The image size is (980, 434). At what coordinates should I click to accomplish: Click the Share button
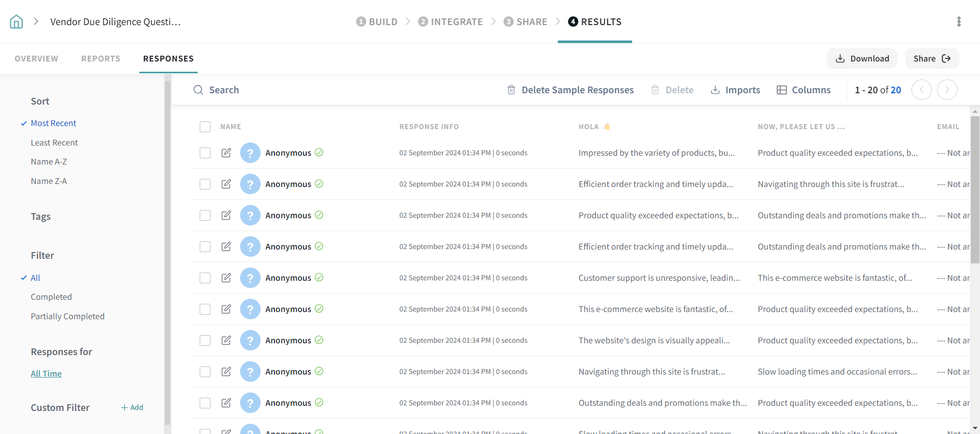(931, 58)
